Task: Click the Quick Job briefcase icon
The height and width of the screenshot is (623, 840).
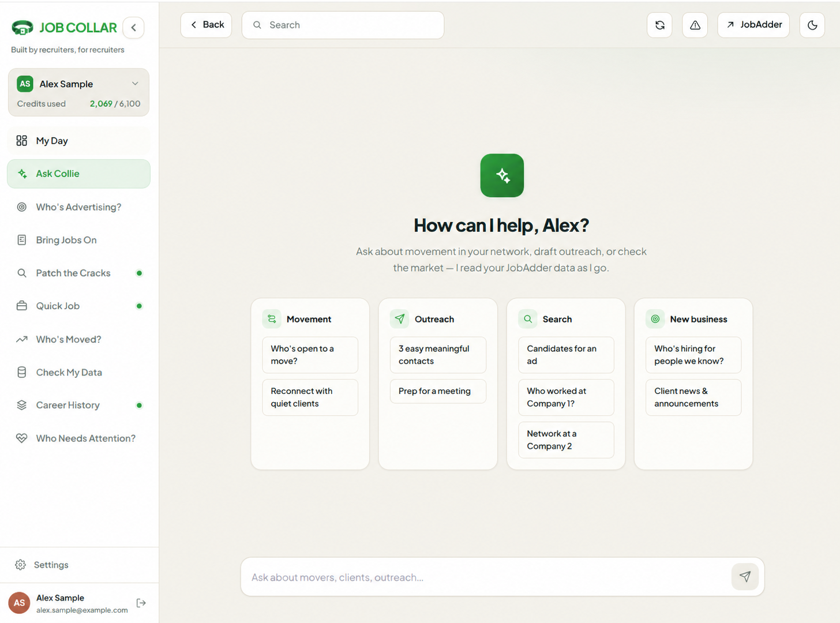Action: (x=22, y=306)
